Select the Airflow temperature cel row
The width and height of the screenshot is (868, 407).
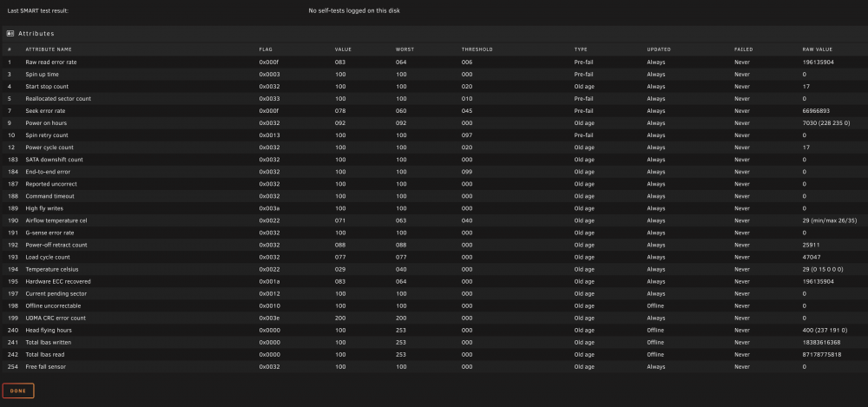434,220
